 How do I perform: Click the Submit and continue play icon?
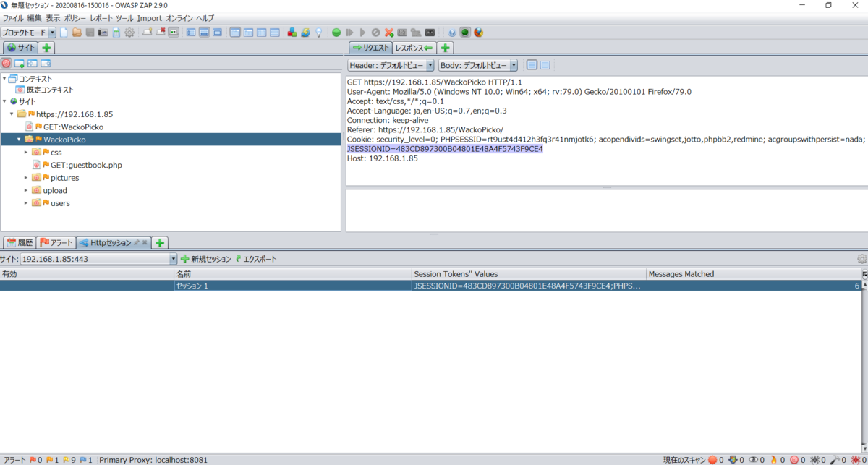point(362,33)
